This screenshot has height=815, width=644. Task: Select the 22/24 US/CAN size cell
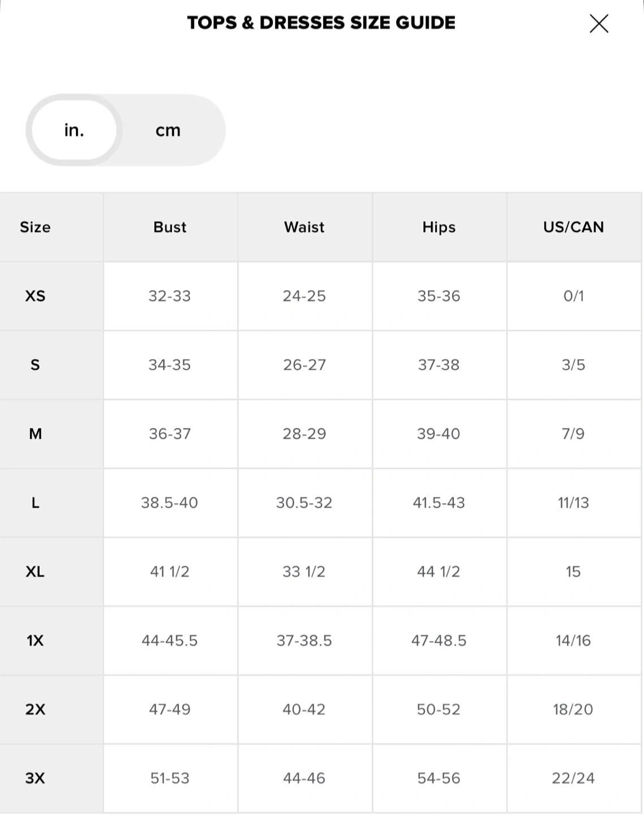pyautogui.click(x=573, y=778)
